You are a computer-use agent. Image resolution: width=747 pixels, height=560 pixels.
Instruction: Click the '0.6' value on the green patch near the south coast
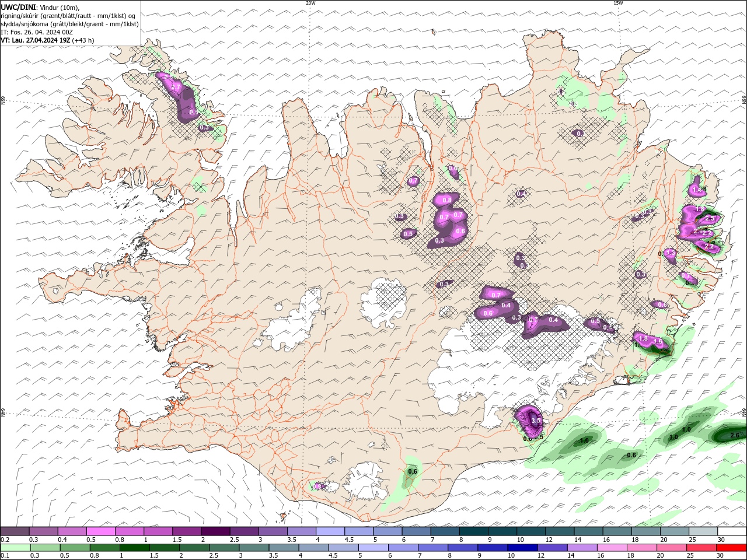pyautogui.click(x=413, y=471)
